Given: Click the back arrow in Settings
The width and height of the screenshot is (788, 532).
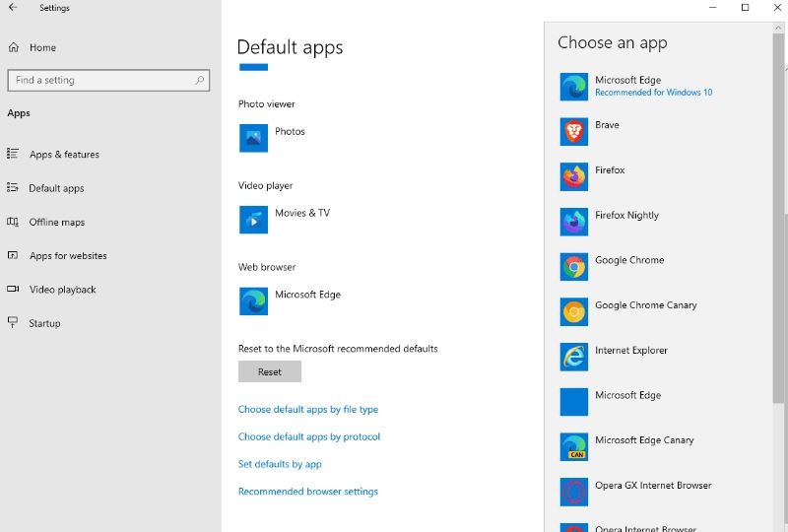Looking at the screenshot, I should (x=13, y=8).
